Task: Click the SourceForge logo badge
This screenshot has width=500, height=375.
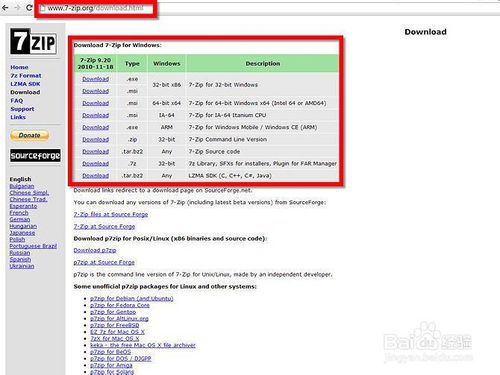Action: tap(35, 156)
